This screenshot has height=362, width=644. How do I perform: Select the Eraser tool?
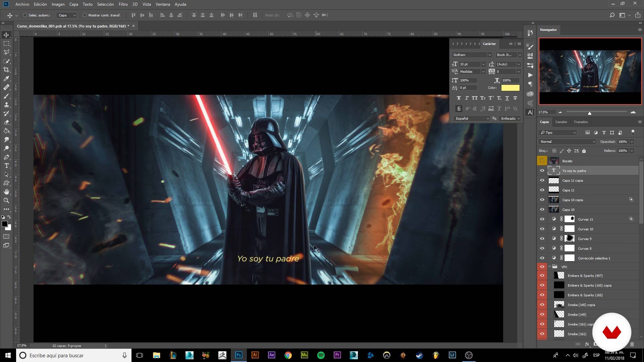pyautogui.click(x=6, y=122)
